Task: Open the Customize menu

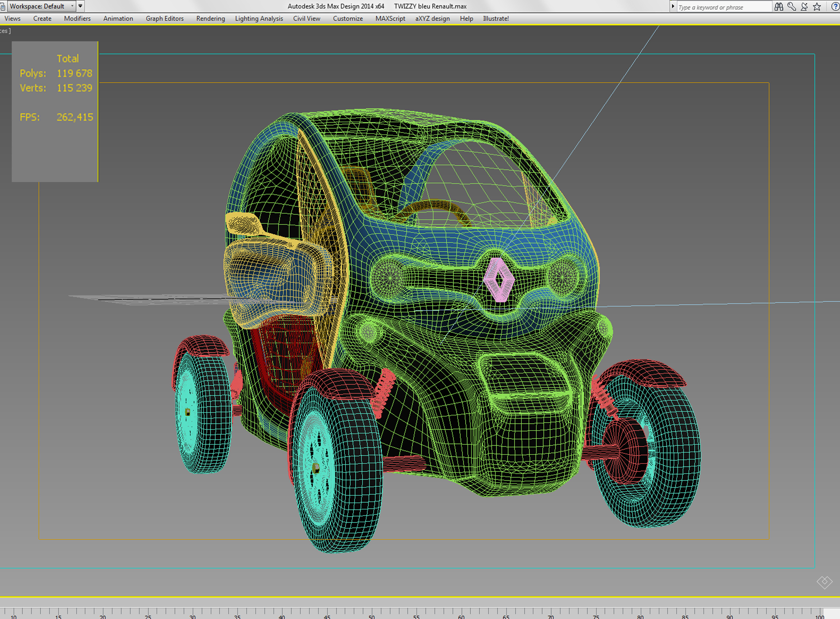Action: click(x=348, y=18)
